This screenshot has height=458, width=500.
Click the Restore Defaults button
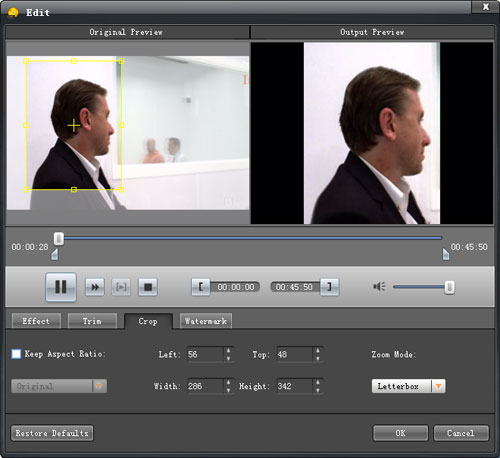52,433
